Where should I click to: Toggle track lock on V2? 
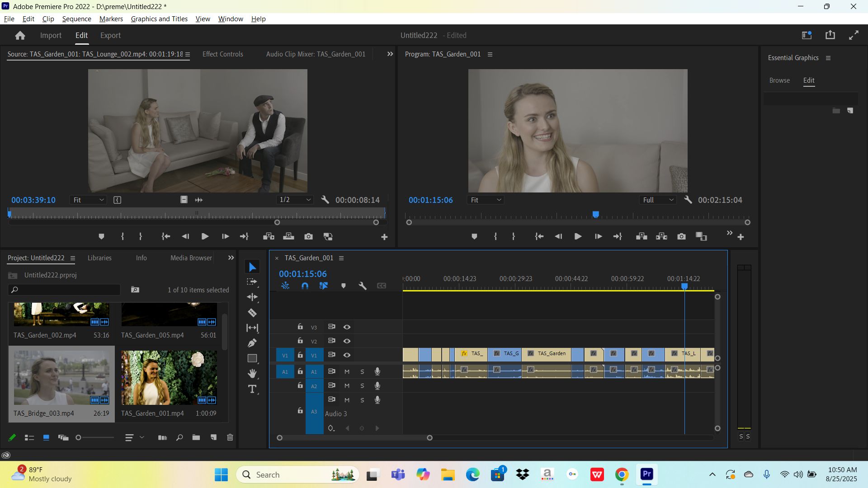[300, 341]
